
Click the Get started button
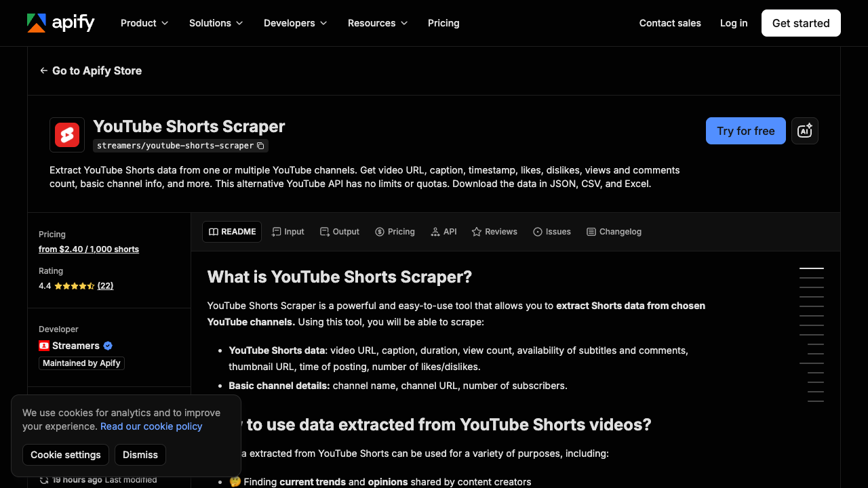pyautogui.click(x=801, y=23)
